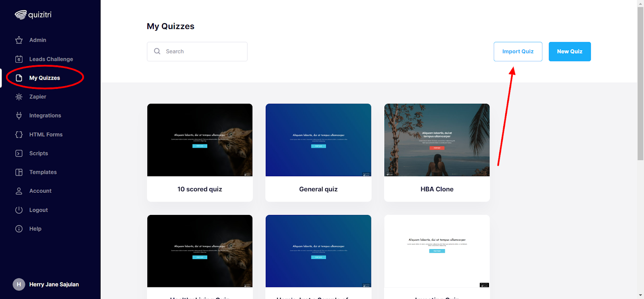The width and height of the screenshot is (644, 299).
Task: Go to Templates
Action: 43,172
